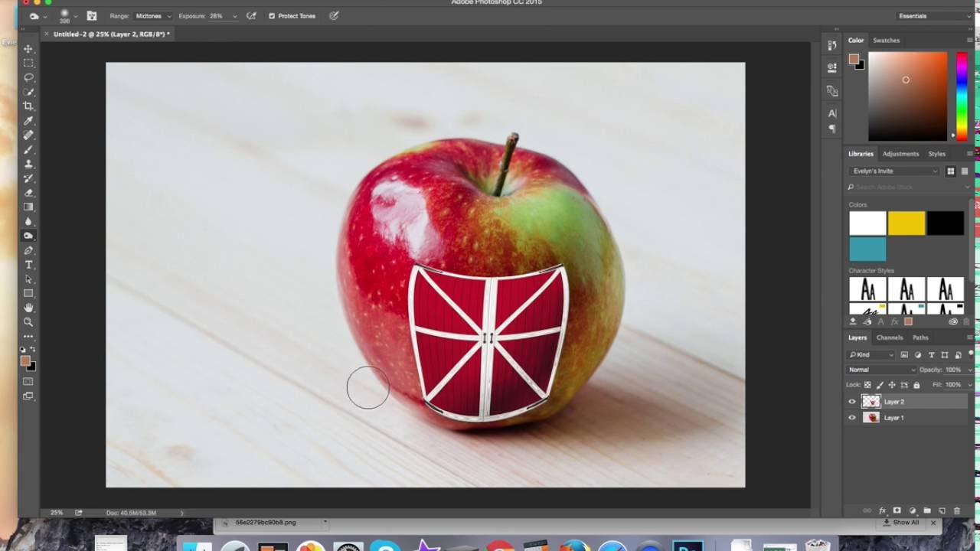The height and width of the screenshot is (551, 980).
Task: Open the brush preset picker dropdown
Action: (76, 16)
